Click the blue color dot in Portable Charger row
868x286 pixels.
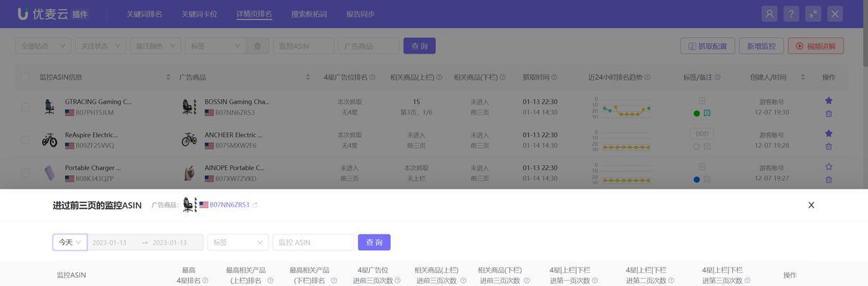pyautogui.click(x=697, y=179)
